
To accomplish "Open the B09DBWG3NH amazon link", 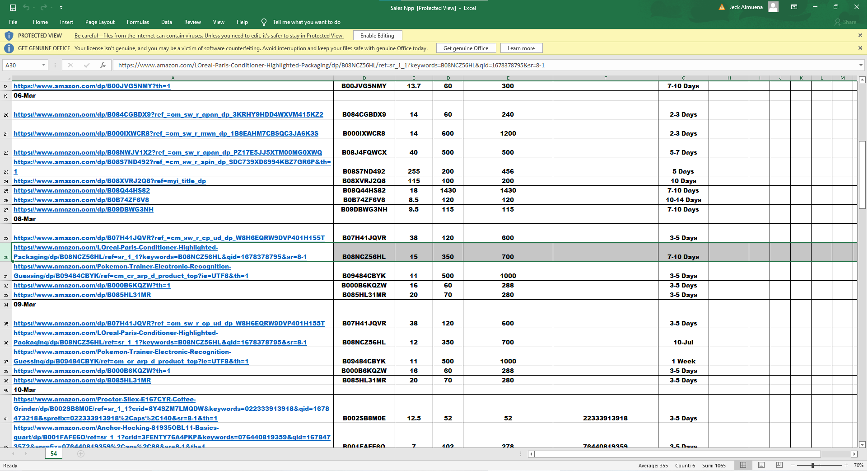I will (84, 209).
